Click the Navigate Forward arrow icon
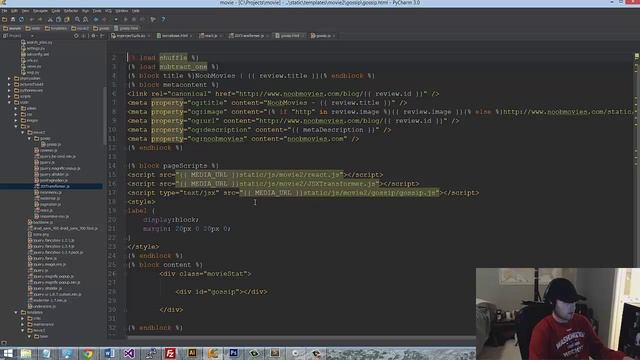Screen dimensions: 640x360 point(104,19)
